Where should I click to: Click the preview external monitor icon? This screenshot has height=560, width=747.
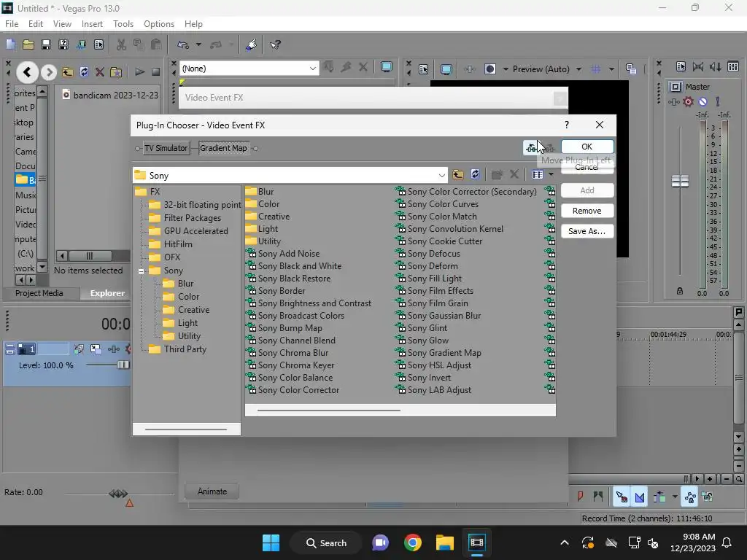click(446, 69)
